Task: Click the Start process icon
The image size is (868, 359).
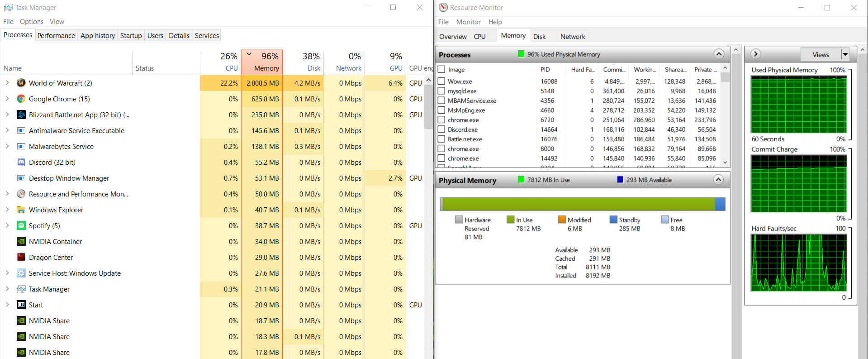Action: click(21, 305)
